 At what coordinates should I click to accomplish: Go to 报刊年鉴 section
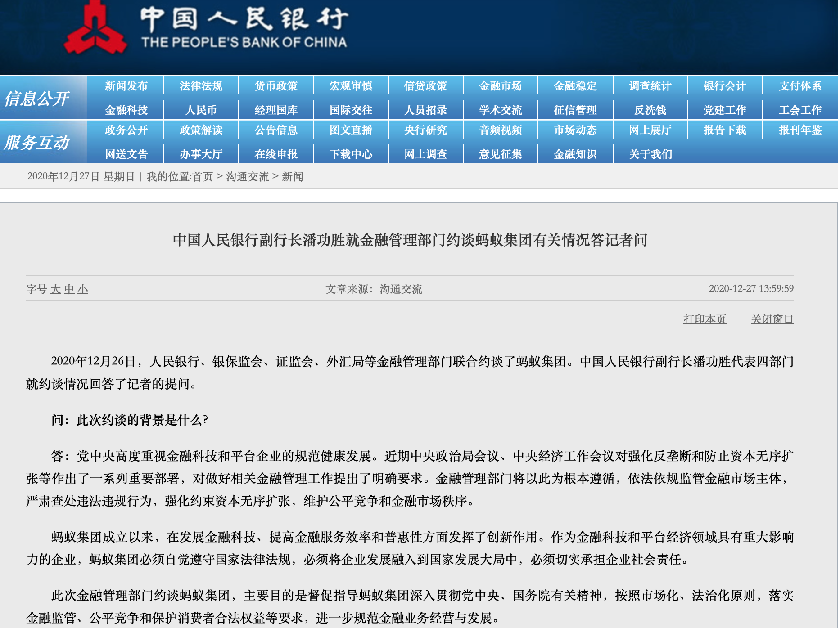coord(800,130)
